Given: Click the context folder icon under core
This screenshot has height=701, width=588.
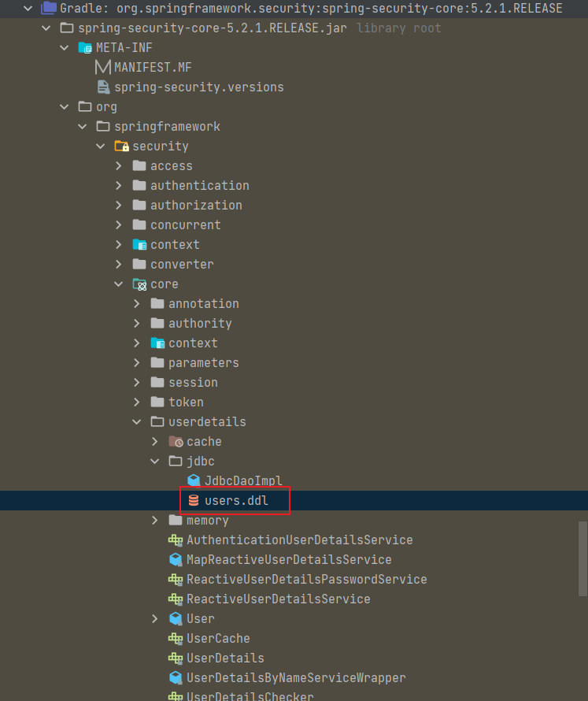Looking at the screenshot, I should pos(157,343).
